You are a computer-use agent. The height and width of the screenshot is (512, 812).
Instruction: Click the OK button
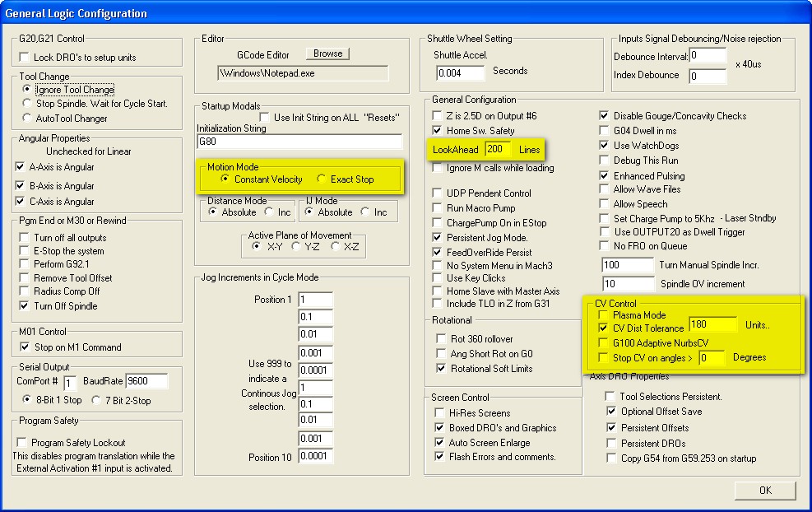point(765,490)
